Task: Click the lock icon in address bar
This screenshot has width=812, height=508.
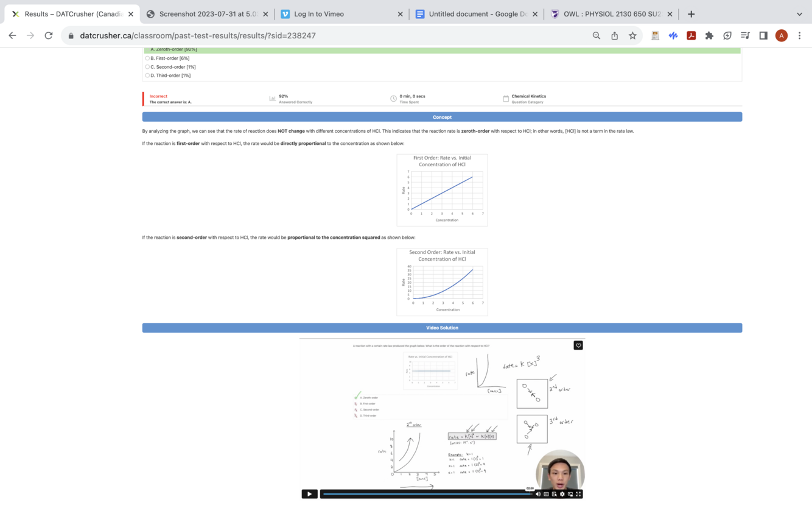Action: [71, 35]
